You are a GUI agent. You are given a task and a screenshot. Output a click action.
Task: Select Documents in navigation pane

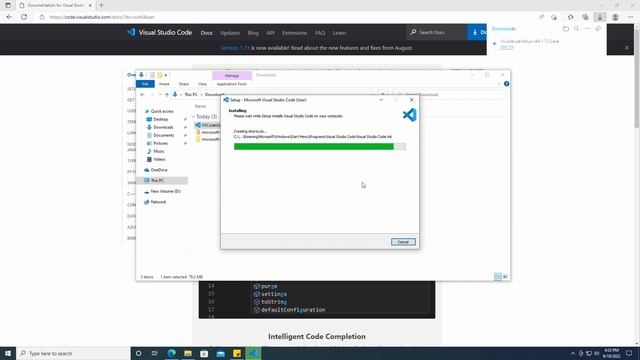coord(164,135)
